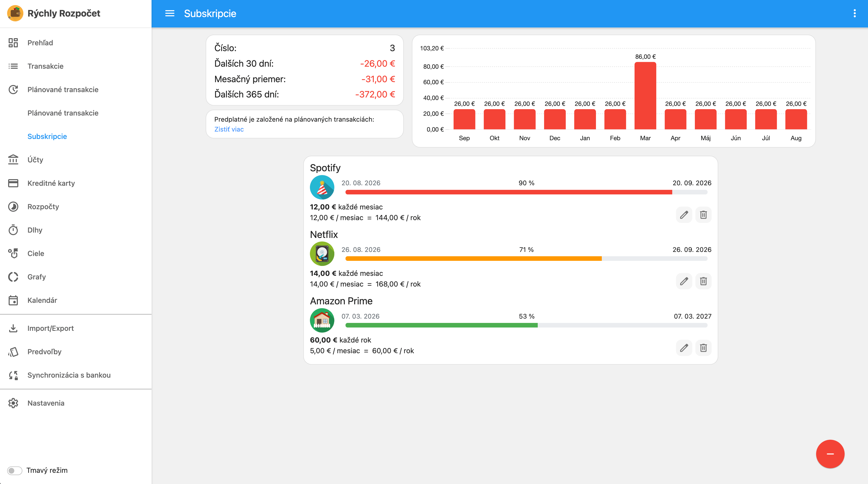Open Grafy in the sidebar
Viewport: 868px width, 484px height.
coord(76,277)
